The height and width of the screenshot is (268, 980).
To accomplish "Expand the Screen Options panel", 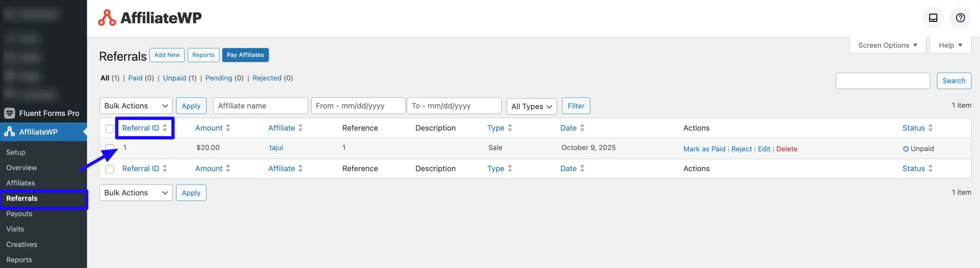I will coord(887,45).
